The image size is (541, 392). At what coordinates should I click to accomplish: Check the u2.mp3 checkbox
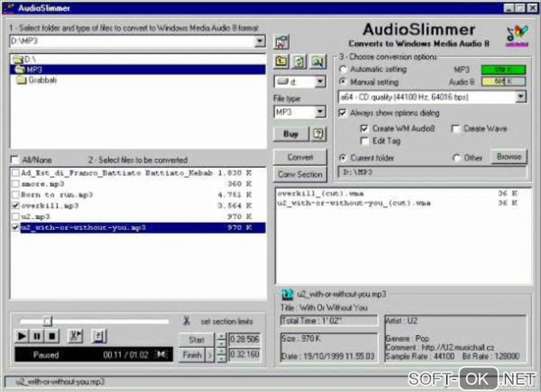(x=15, y=217)
